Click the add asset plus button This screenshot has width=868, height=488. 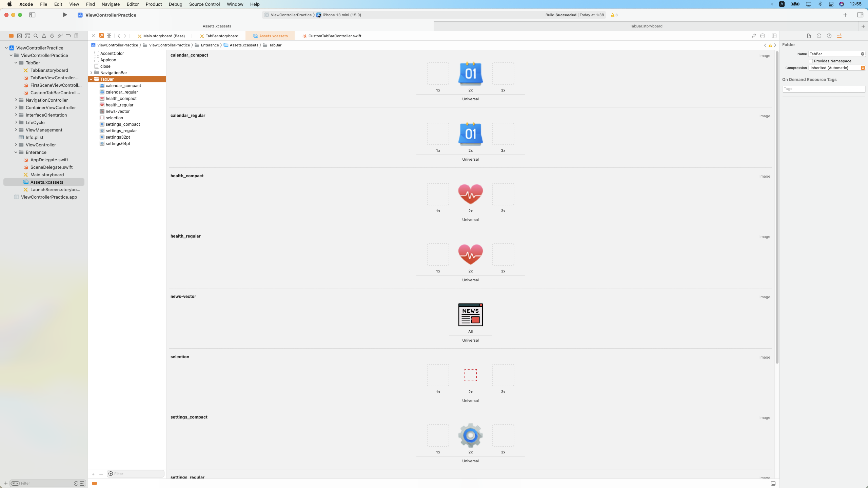coord(93,474)
